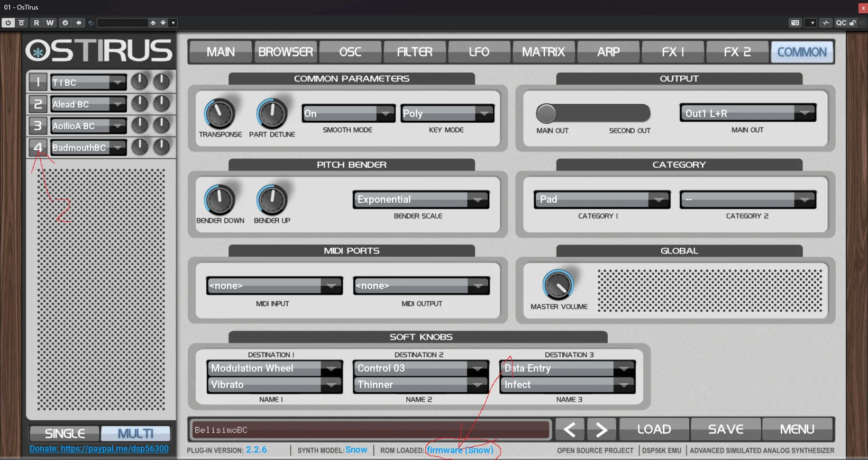Image resolution: width=868 pixels, height=460 pixels.
Task: Open the MENU button
Action: click(x=797, y=429)
